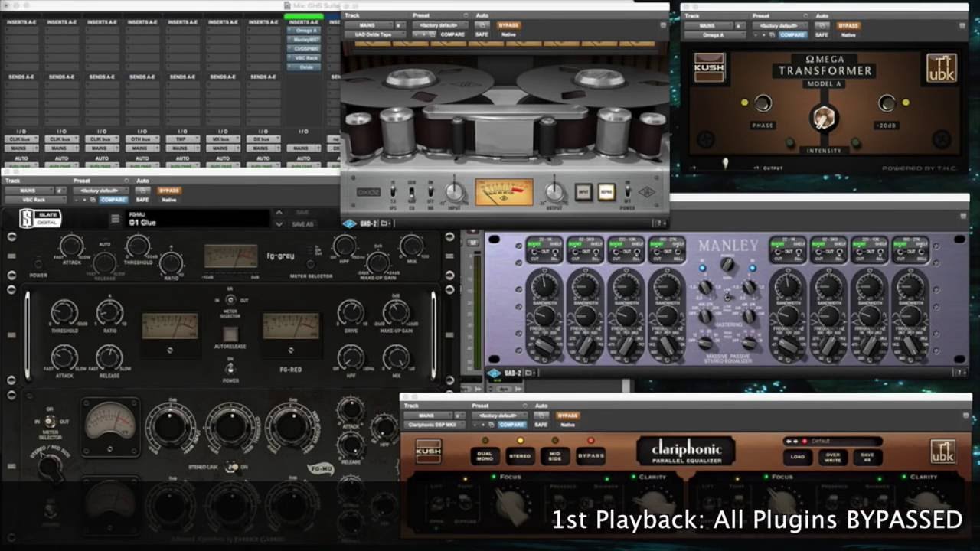Click the FG-Grey Ratio knob
This screenshot has width=980, height=551.
pos(171,264)
